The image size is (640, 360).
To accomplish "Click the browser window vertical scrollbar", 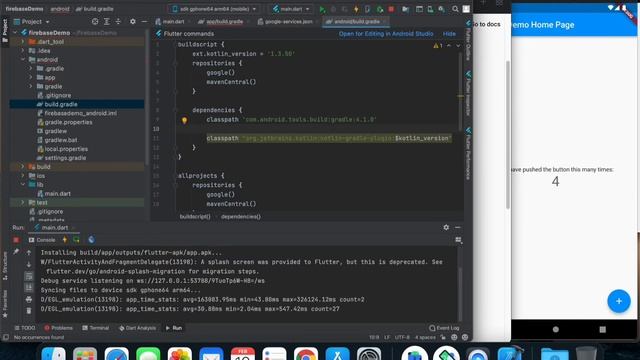I will [508, 135].
